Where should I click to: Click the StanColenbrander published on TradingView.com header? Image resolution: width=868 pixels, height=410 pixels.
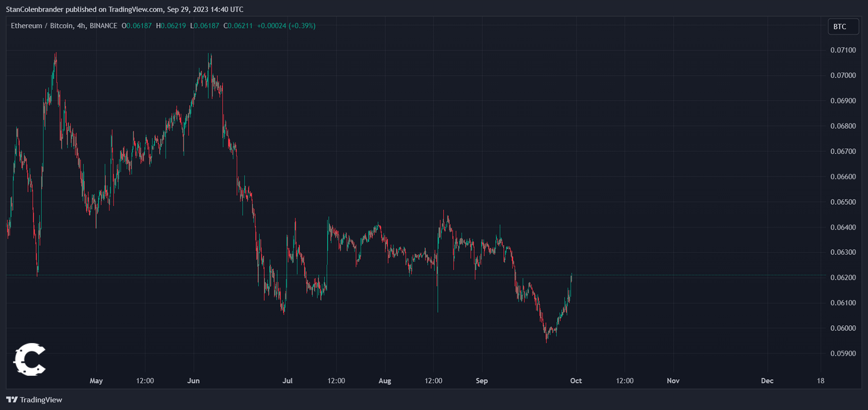coord(124,10)
